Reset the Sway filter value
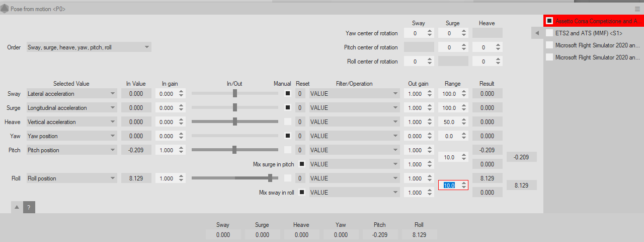 (299, 94)
